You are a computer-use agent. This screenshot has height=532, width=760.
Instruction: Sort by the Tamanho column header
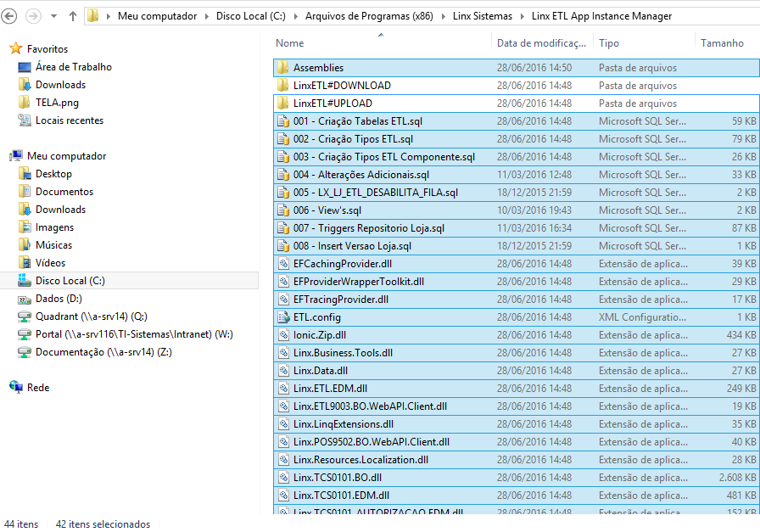pyautogui.click(x=722, y=43)
